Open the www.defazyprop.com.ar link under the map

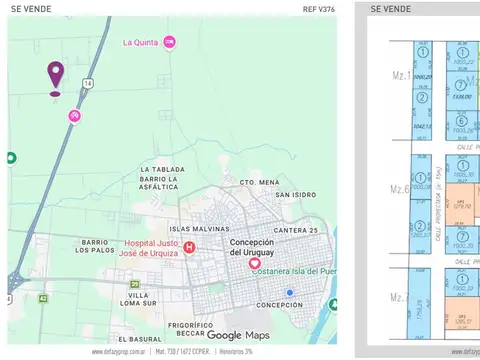pyautogui.click(x=118, y=352)
